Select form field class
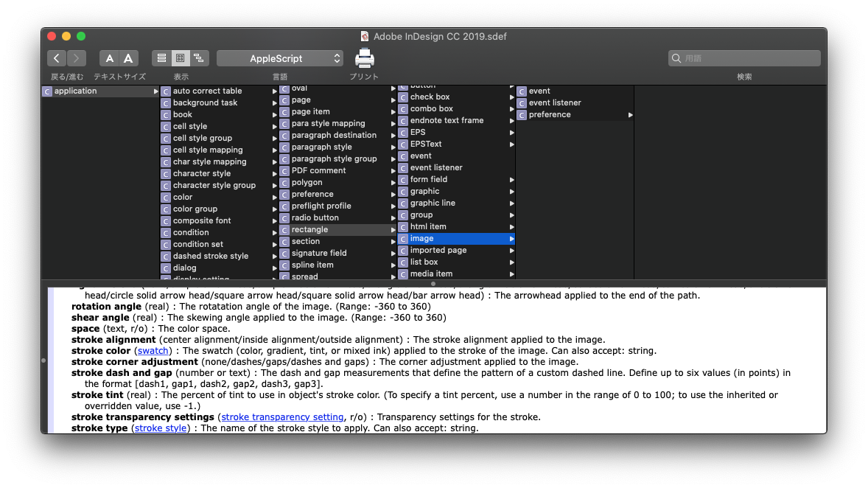The width and height of the screenshot is (868, 488). [428, 179]
